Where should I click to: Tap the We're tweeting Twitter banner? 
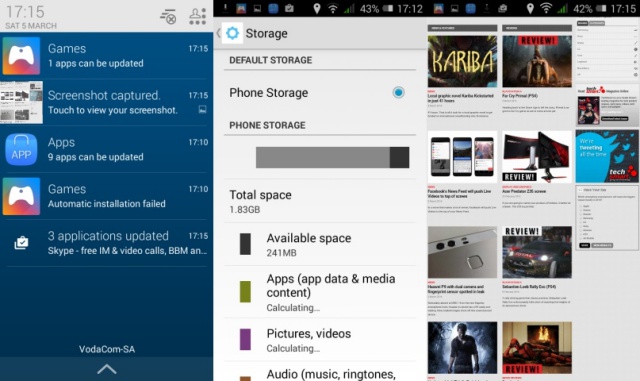click(607, 156)
